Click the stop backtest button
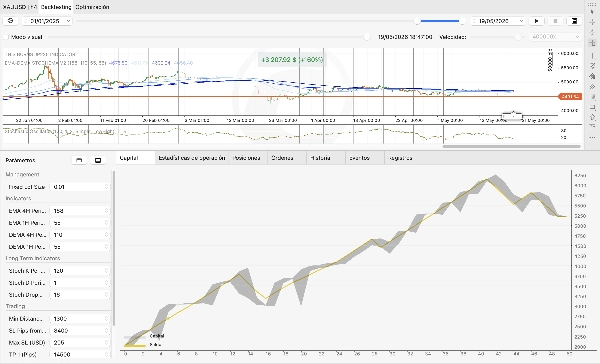 pos(555,21)
